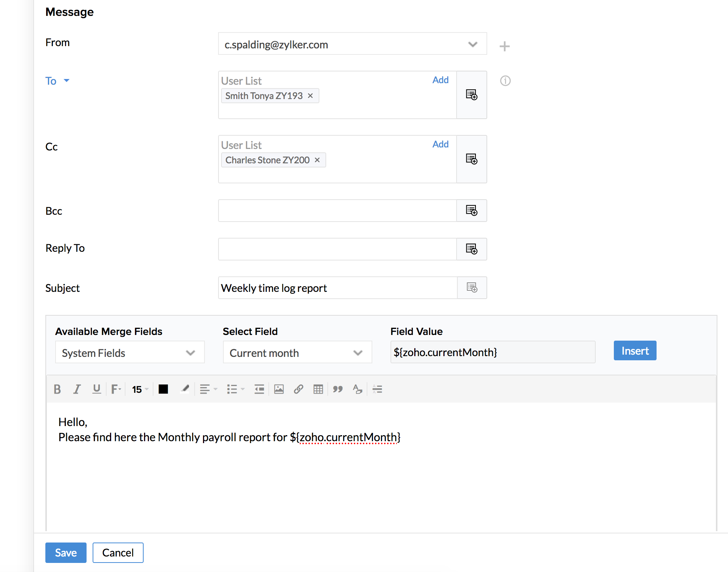Viewport: 728px width, 572px height.
Task: Open the From email address dropdown
Action: tap(472, 45)
